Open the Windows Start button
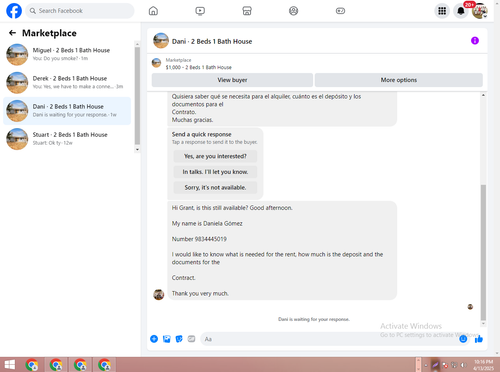This screenshot has width=500, height=372. [10, 365]
